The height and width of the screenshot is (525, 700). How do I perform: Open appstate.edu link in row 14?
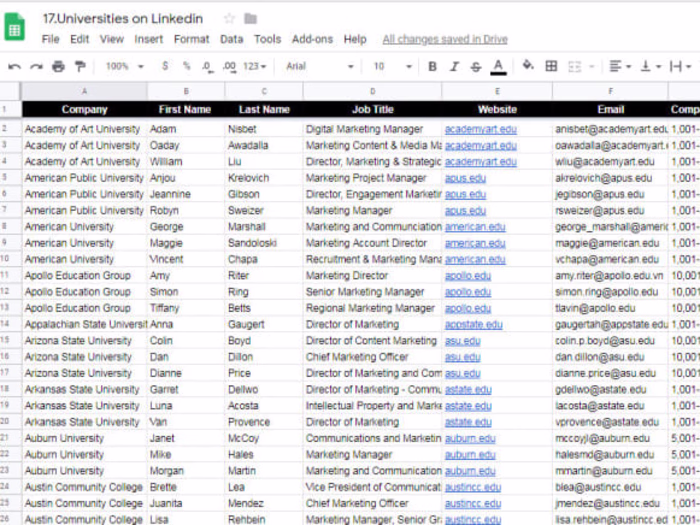coord(474,324)
